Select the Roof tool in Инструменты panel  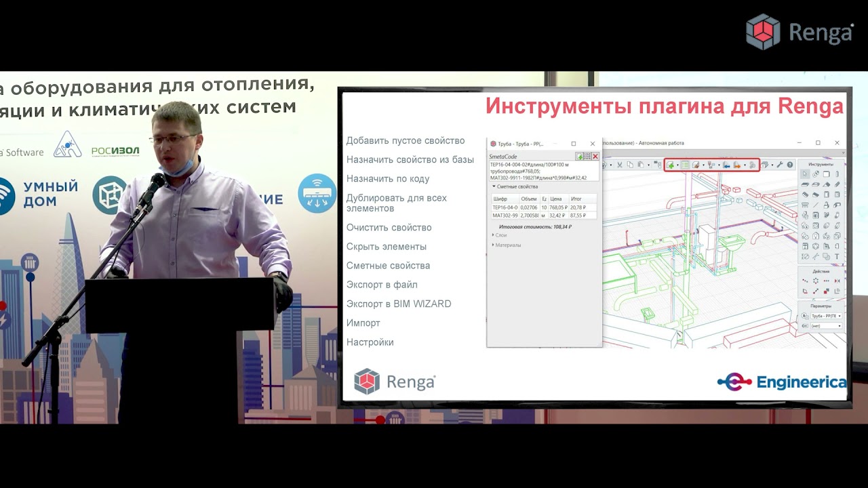[x=827, y=184]
